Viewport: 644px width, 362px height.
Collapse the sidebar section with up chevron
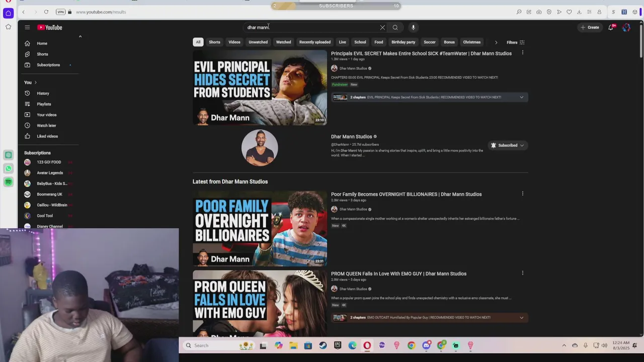click(x=80, y=36)
